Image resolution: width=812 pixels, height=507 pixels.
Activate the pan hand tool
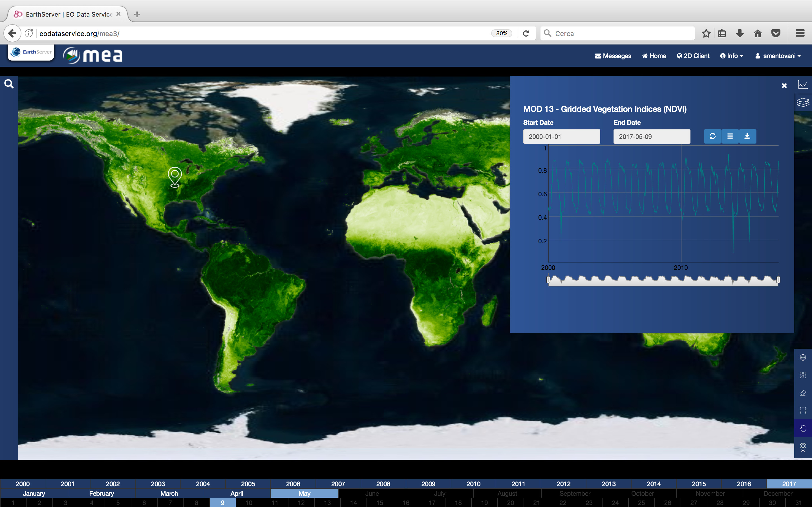[803, 428]
